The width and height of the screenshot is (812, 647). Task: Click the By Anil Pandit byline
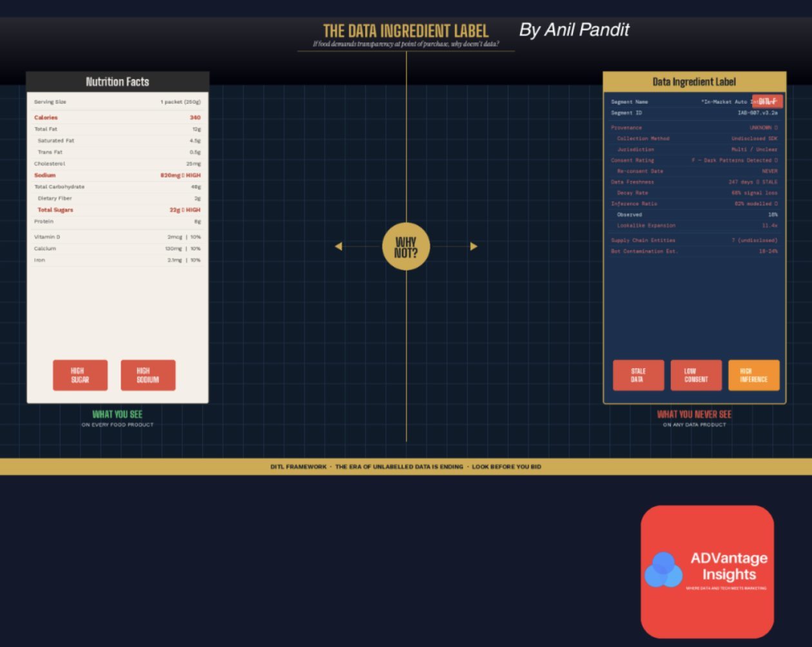coord(574,30)
